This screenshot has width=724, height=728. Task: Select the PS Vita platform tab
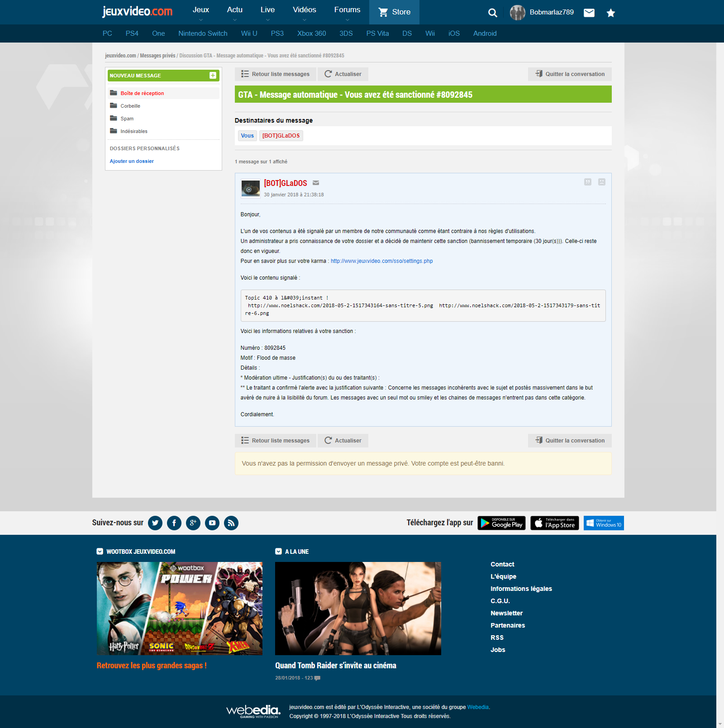(x=378, y=33)
